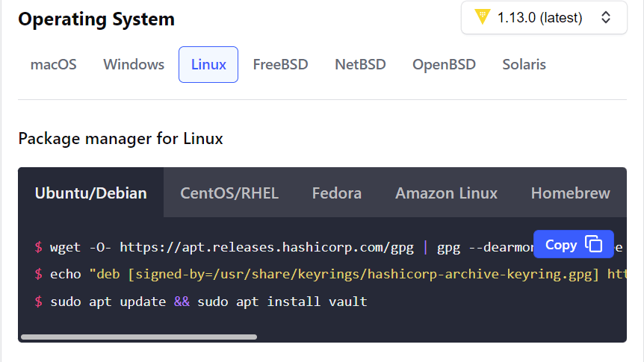Switch to the Windows tab
Viewport: 644px width, 362px height.
pyautogui.click(x=134, y=64)
